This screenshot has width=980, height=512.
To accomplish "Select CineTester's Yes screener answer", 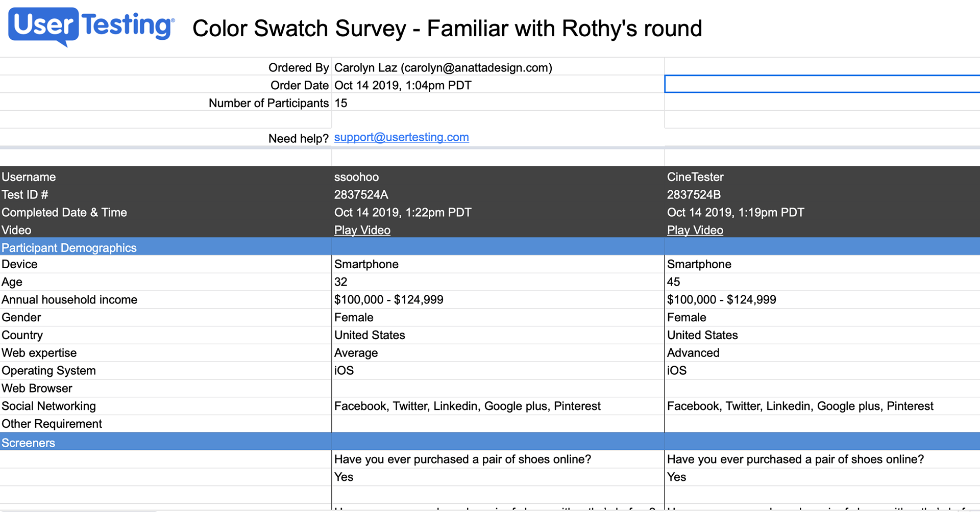I will click(822, 477).
